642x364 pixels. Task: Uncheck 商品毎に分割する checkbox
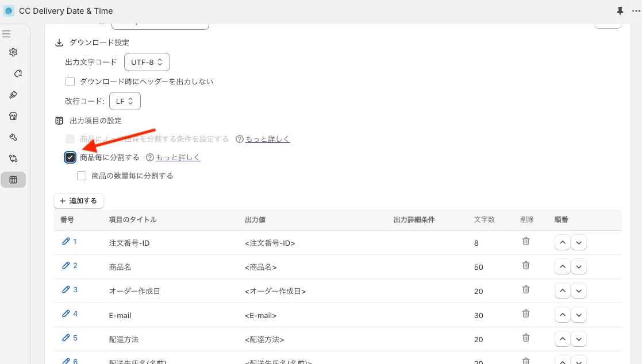click(70, 157)
